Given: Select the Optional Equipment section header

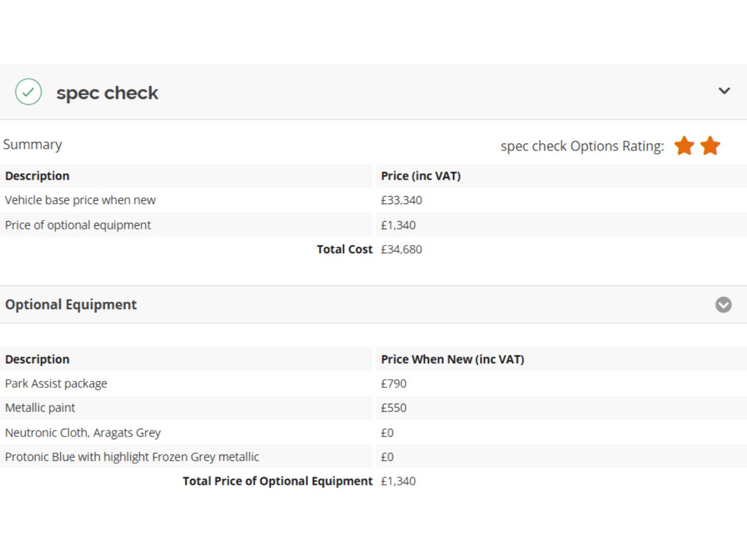Looking at the screenshot, I should [x=71, y=304].
